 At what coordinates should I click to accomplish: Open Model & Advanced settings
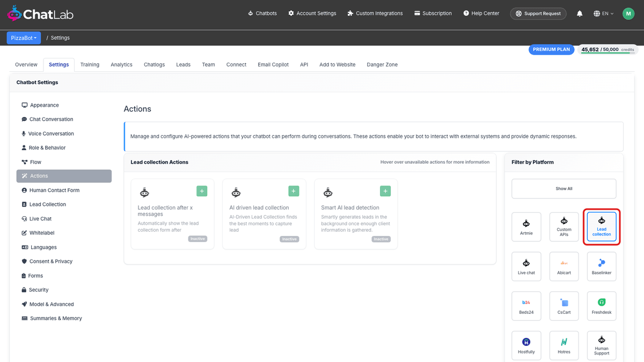pyautogui.click(x=64, y=304)
